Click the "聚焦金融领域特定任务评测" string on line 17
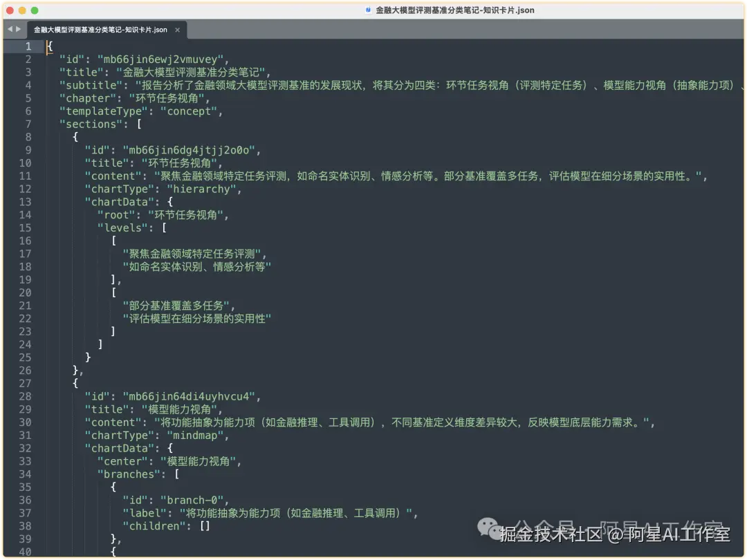This screenshot has height=560, width=747. 192,254
